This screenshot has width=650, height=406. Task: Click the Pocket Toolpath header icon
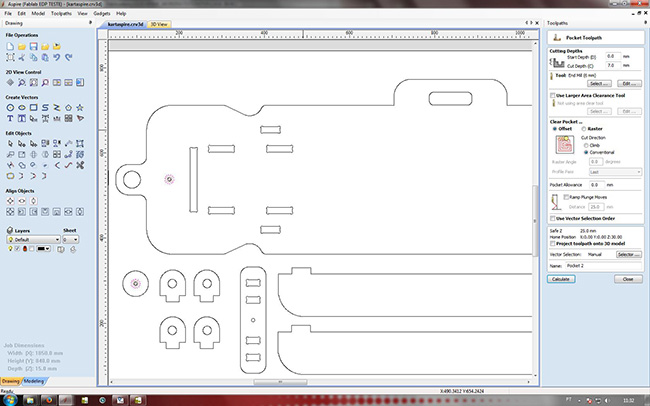click(557, 38)
